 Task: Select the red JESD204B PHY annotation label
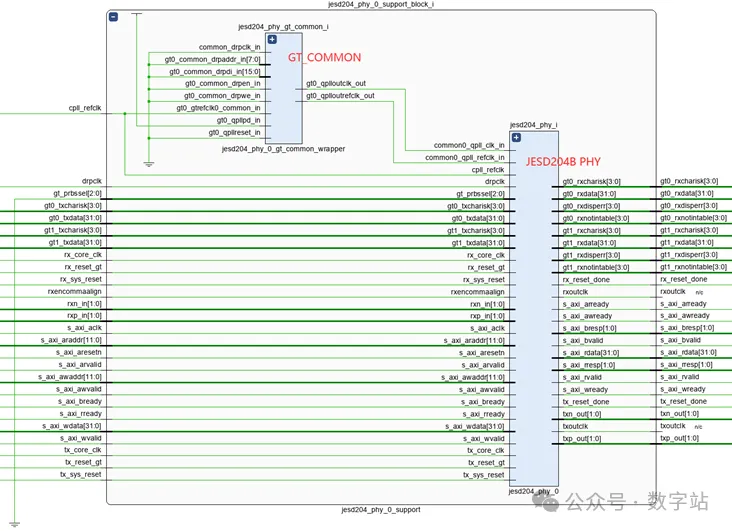[564, 160]
